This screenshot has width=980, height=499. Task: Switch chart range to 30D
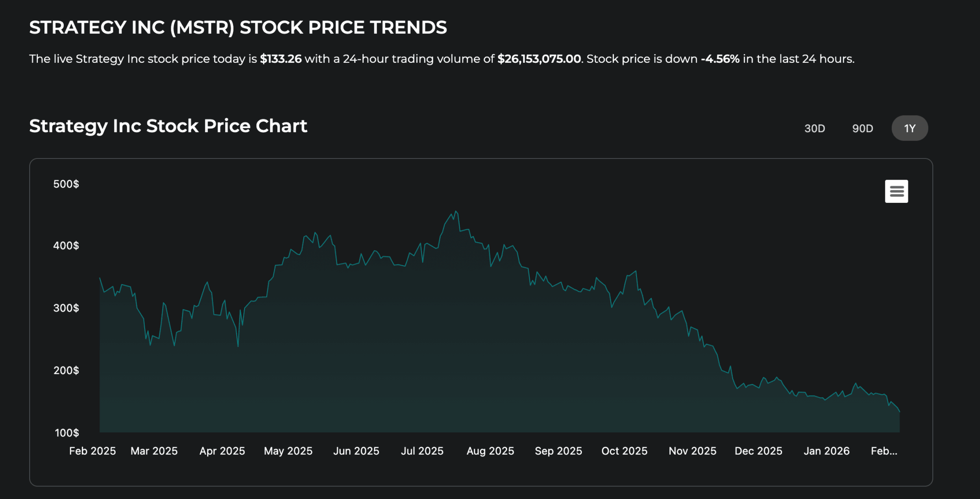click(x=815, y=128)
